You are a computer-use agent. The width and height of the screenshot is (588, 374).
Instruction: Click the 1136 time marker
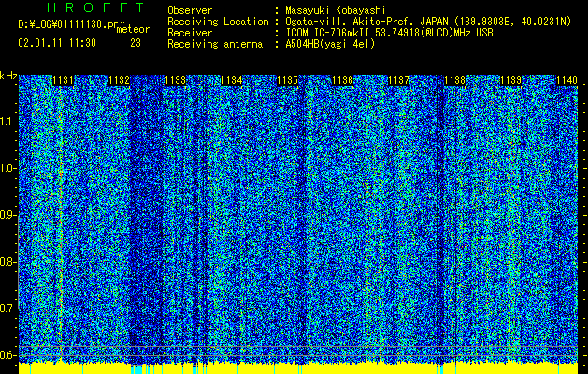click(343, 80)
